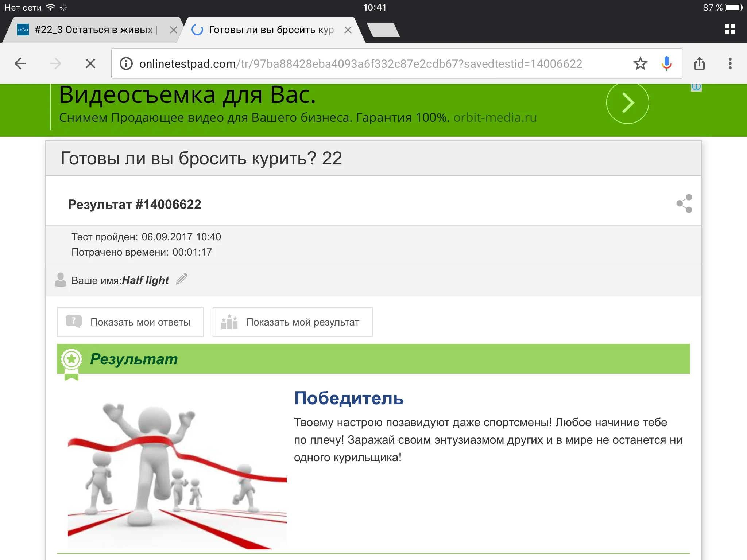747x560 pixels.
Task: Edit your name with pencil icon
Action: click(182, 280)
